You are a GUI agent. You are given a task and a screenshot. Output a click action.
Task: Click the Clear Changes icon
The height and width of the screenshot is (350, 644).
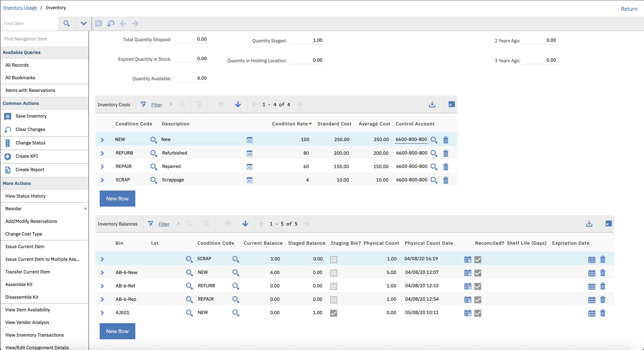coord(7,129)
